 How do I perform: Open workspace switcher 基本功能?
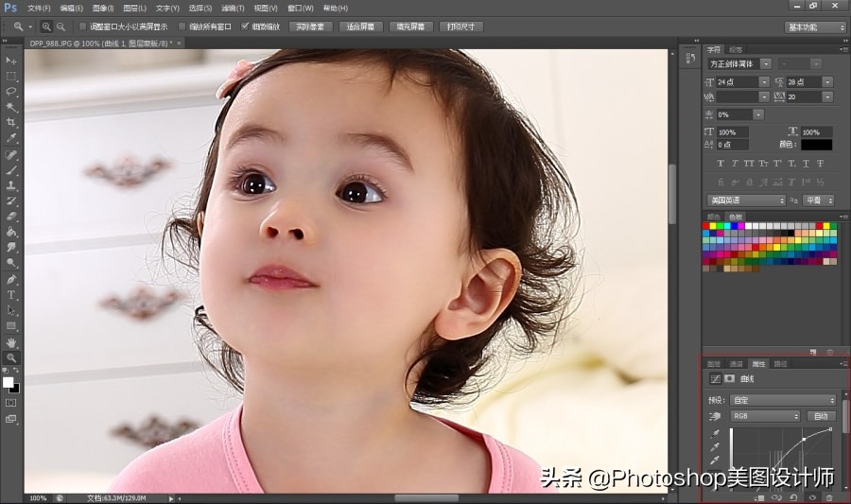point(815,27)
